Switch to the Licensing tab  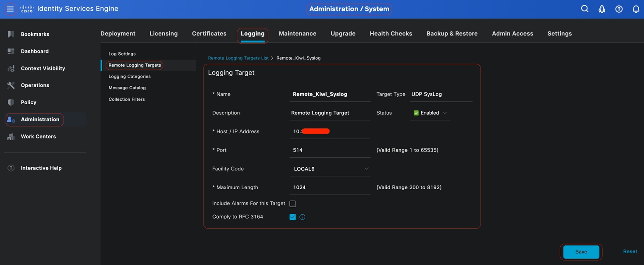coord(164,33)
